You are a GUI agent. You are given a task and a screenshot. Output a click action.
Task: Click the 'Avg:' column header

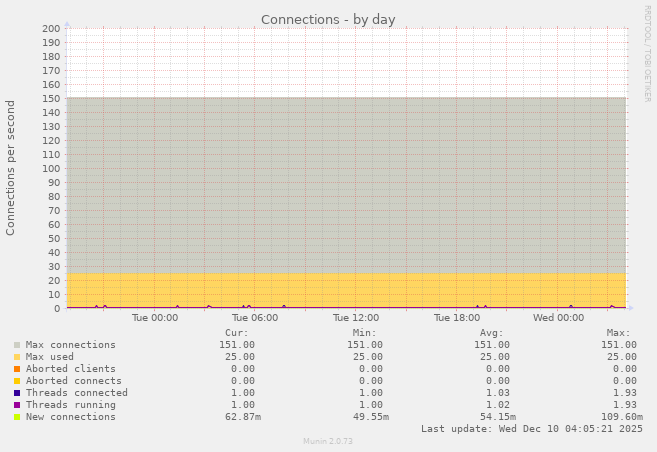[491, 333]
